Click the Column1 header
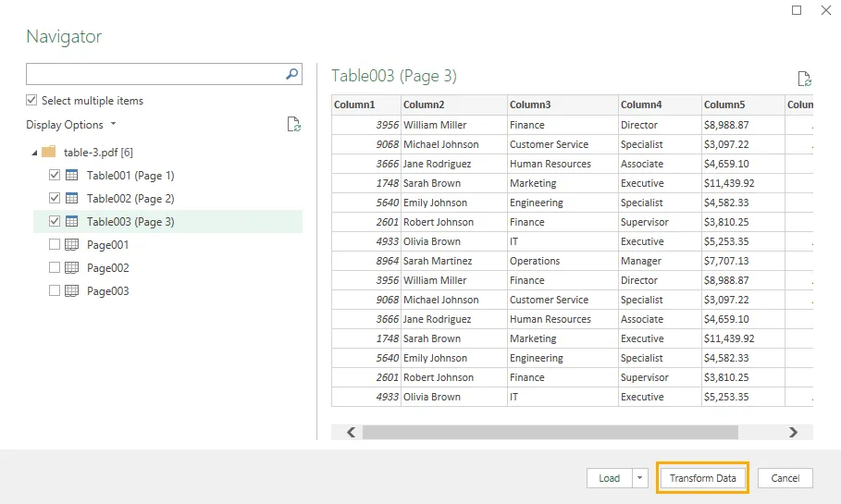 click(x=366, y=104)
